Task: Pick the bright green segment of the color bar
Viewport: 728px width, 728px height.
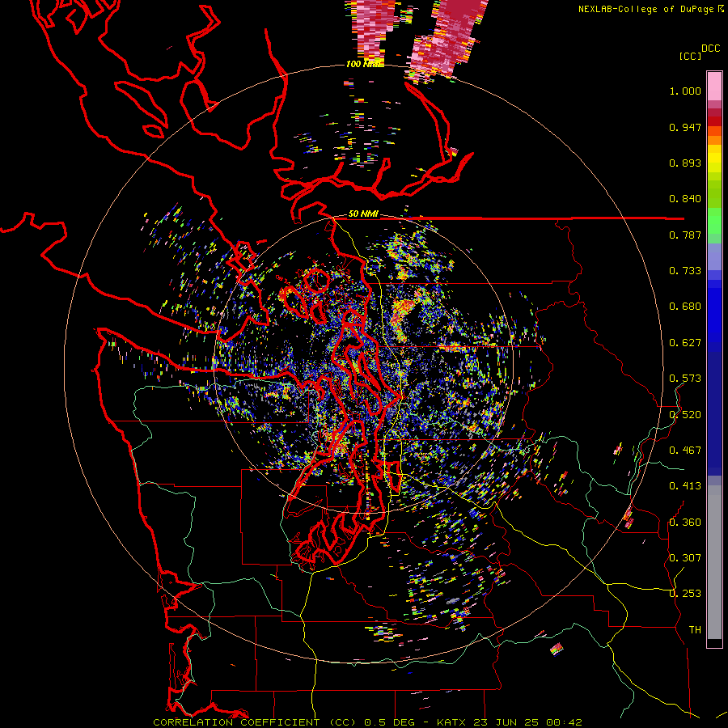Action: [x=714, y=221]
